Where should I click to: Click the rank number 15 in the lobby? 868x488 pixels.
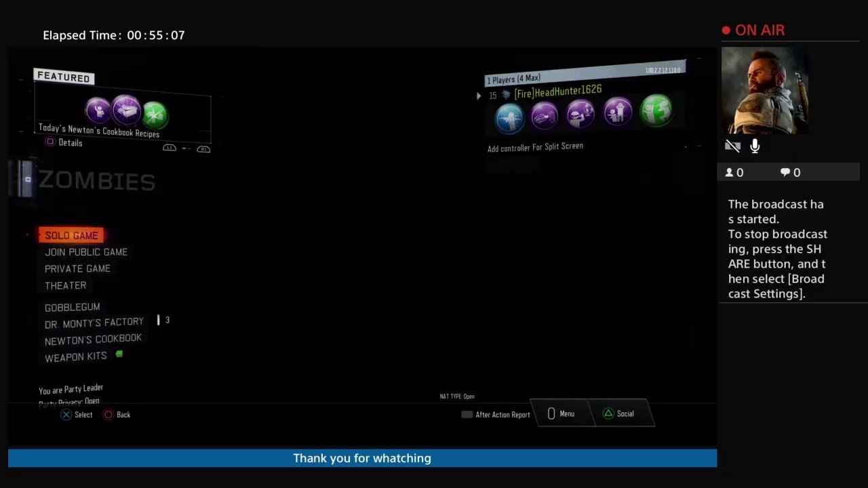[x=493, y=96]
